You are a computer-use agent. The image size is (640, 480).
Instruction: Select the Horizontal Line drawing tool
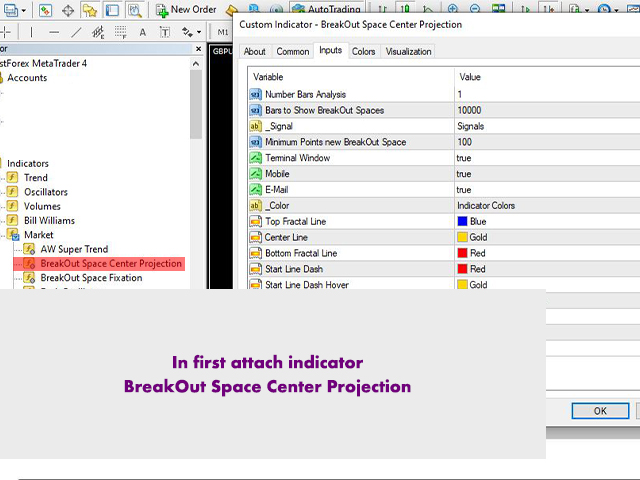pyautogui.click(x=54, y=32)
